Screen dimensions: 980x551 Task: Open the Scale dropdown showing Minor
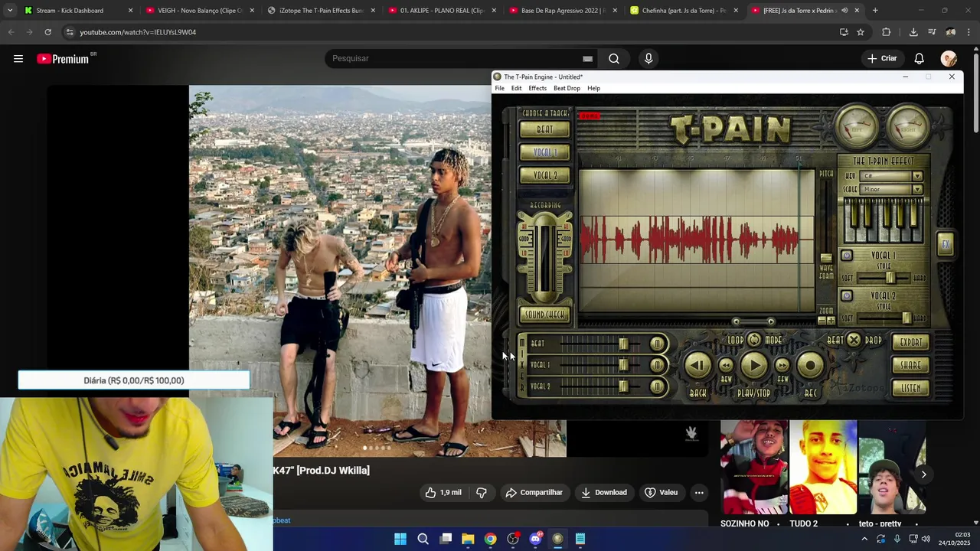point(892,189)
